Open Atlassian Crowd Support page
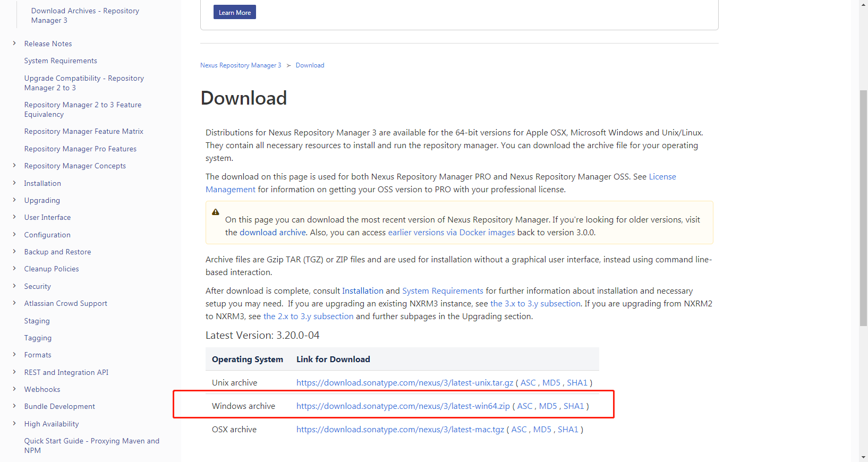The width and height of the screenshot is (868, 462). pyautogui.click(x=66, y=303)
